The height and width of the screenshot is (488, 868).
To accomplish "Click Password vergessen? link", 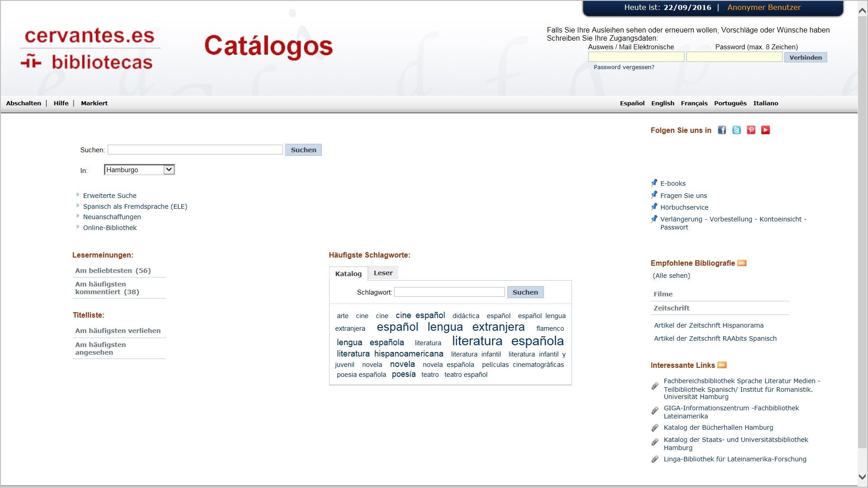I will pos(624,67).
